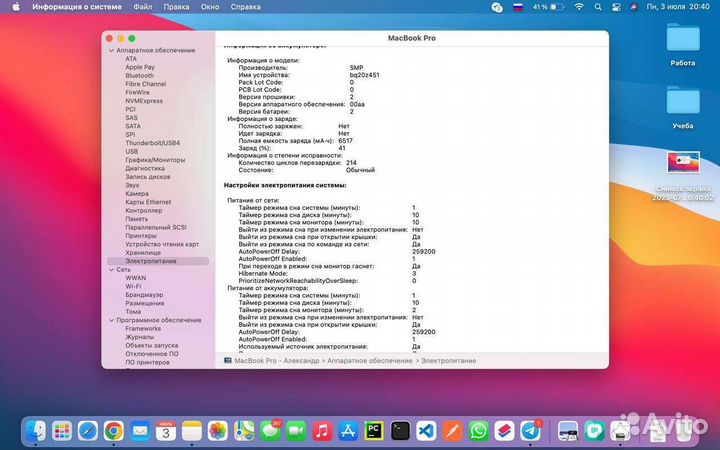This screenshot has height=450, width=720.
Task: Collapse the Программное обеспечение section
Action: coord(111,320)
